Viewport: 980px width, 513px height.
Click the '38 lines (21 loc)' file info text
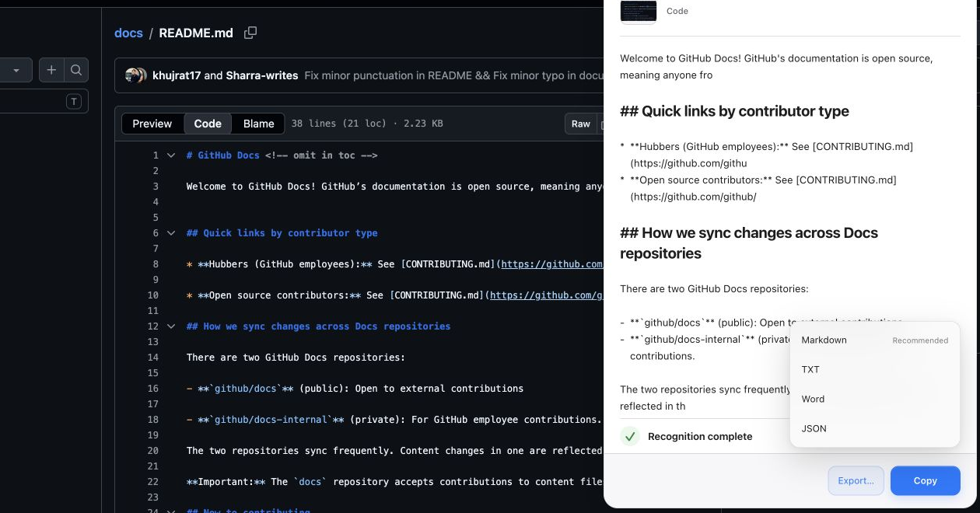[x=367, y=124]
